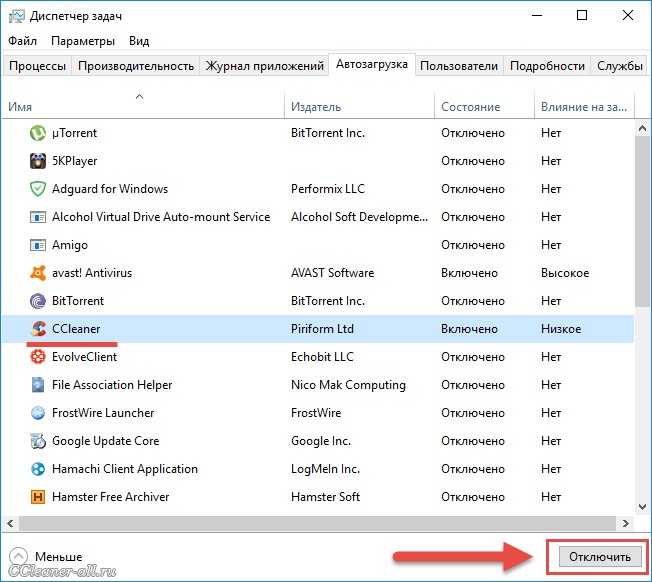Open the Параметры menu
Image resolution: width=652 pixels, height=582 pixels.
click(83, 41)
